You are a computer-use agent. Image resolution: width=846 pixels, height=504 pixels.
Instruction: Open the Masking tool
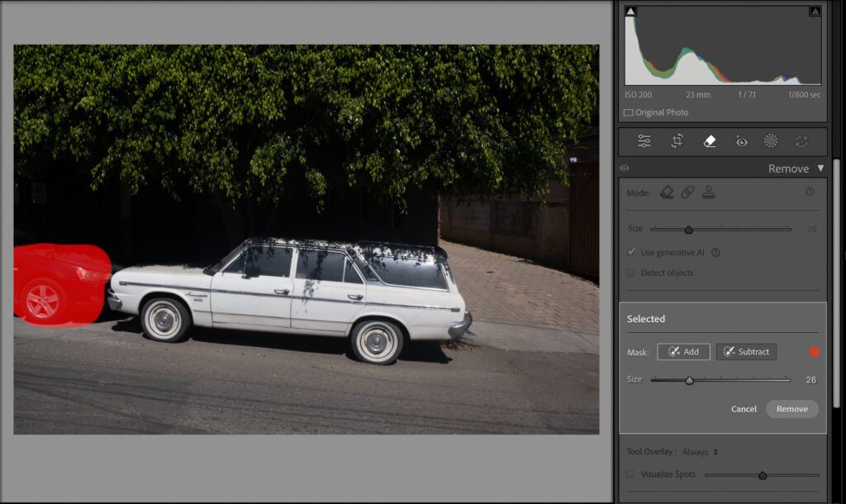(x=771, y=141)
